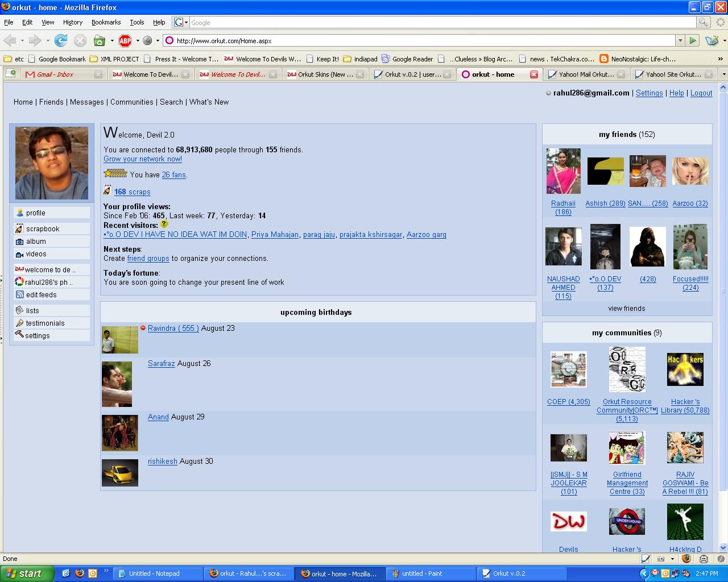Open the History menu
Screen dimensions: 728x582
pyautogui.click(x=73, y=22)
